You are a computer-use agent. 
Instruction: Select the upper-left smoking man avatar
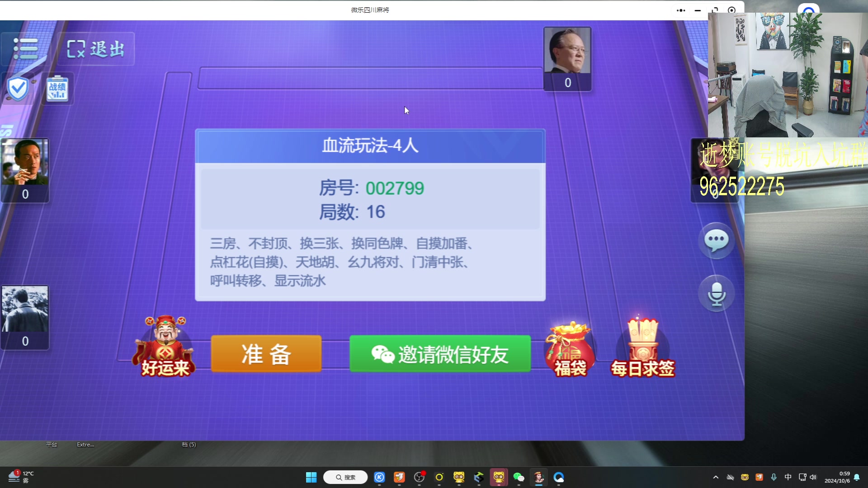[25, 162]
